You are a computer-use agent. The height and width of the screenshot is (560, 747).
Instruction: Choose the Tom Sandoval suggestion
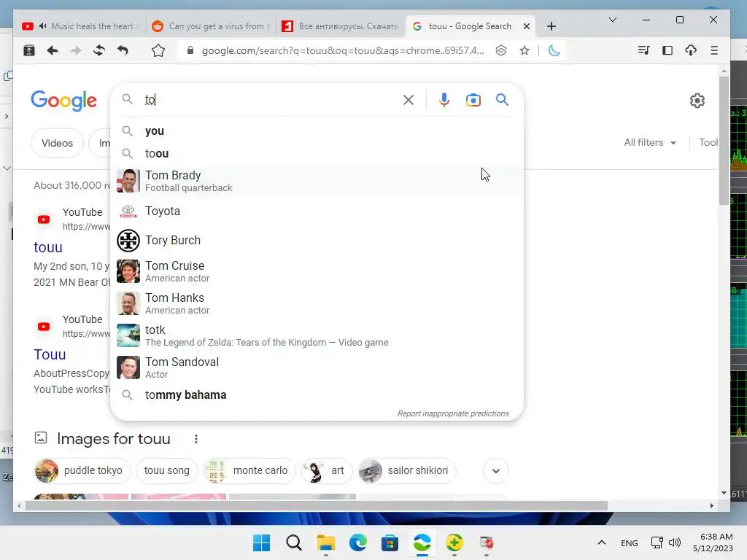pyautogui.click(x=317, y=367)
